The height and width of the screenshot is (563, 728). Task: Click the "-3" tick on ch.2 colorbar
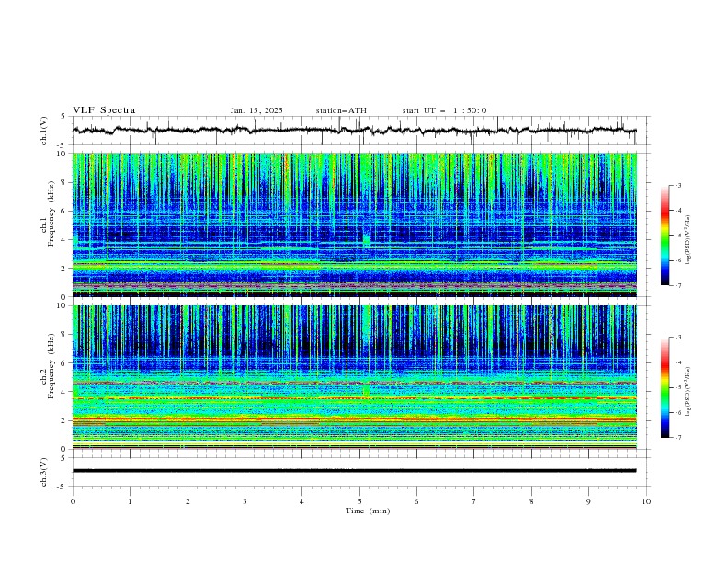click(678, 338)
